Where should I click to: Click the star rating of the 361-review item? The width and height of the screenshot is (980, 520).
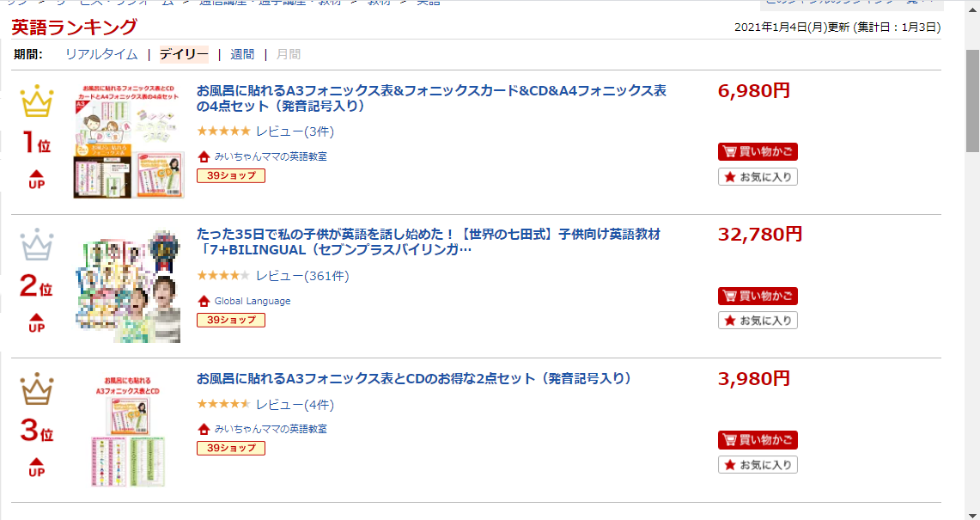[x=223, y=275]
